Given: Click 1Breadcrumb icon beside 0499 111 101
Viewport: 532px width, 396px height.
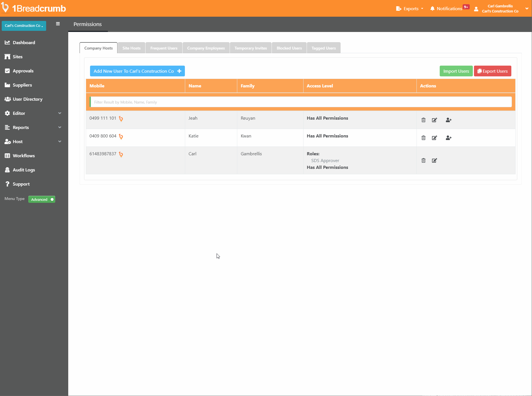Looking at the screenshot, I should (x=121, y=119).
